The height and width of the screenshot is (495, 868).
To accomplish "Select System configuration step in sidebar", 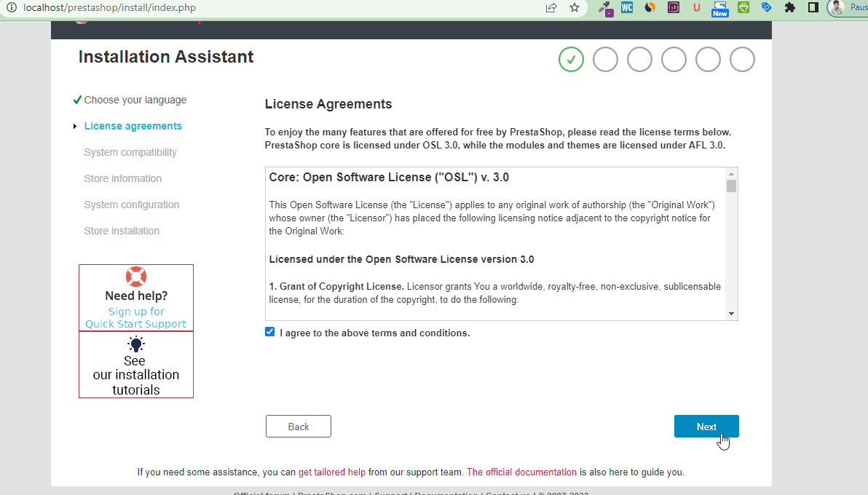I will click(132, 205).
